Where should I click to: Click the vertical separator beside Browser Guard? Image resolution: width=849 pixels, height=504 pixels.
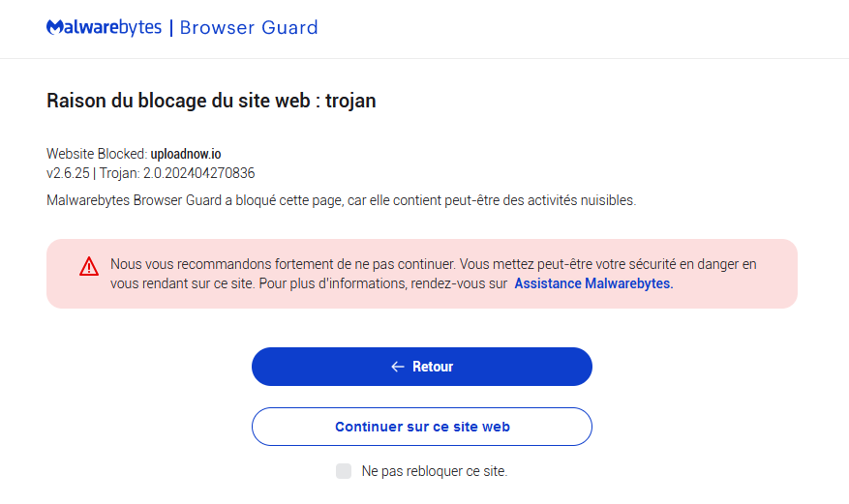171,27
